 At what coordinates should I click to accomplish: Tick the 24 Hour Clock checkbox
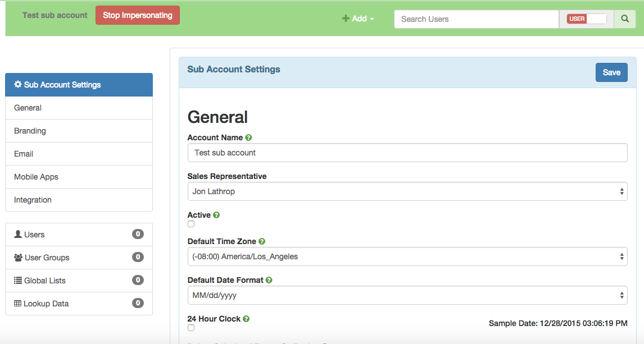click(191, 328)
